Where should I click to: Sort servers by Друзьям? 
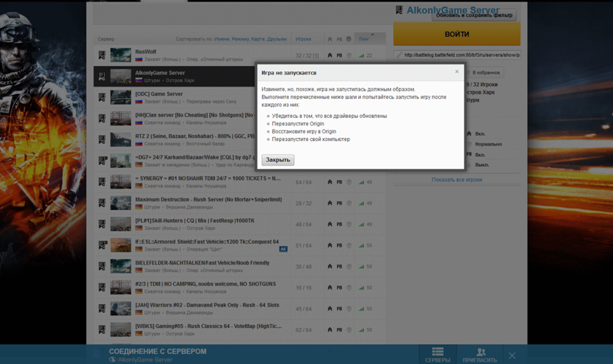[277, 39]
